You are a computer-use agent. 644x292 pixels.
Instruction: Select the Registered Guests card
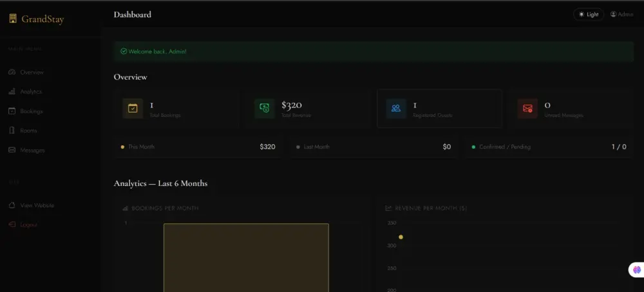439,109
